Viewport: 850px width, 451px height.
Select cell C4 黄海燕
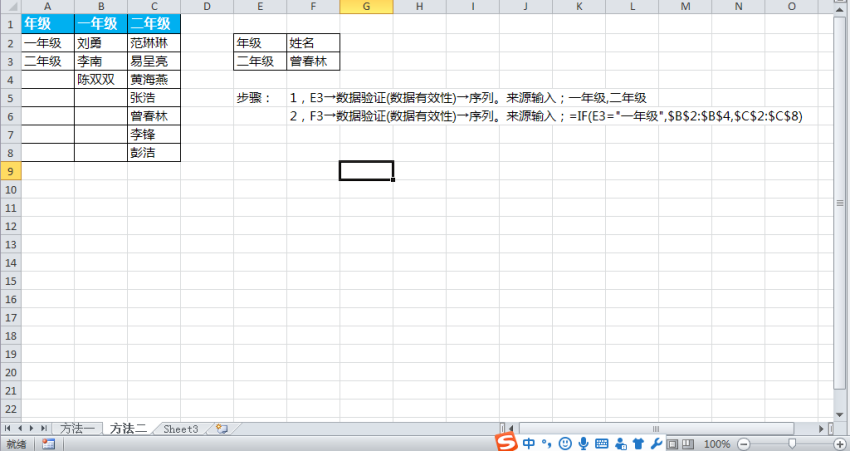coord(154,80)
